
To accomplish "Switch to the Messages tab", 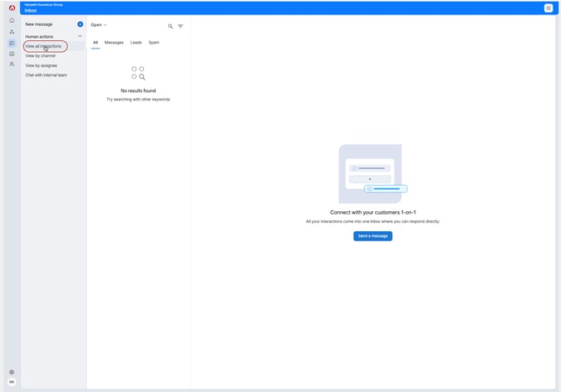I will point(114,43).
